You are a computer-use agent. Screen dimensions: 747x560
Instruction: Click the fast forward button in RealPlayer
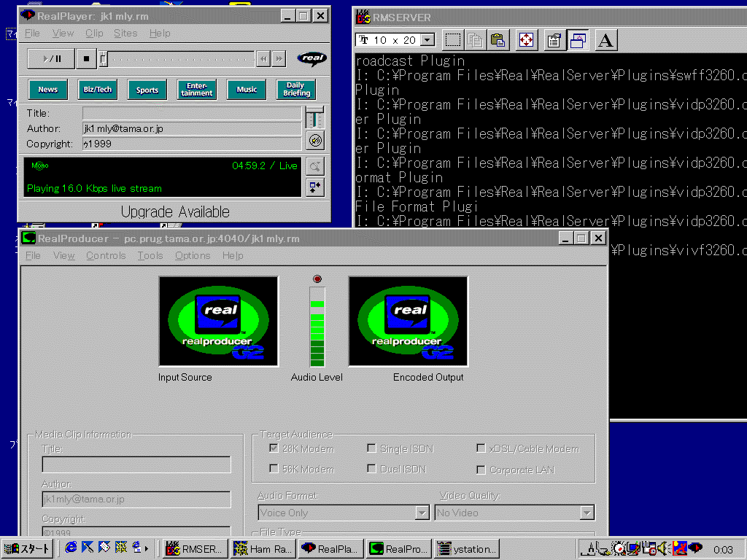pos(279,59)
